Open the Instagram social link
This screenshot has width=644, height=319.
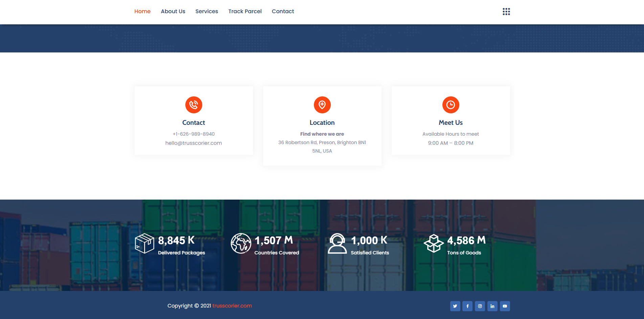480,306
